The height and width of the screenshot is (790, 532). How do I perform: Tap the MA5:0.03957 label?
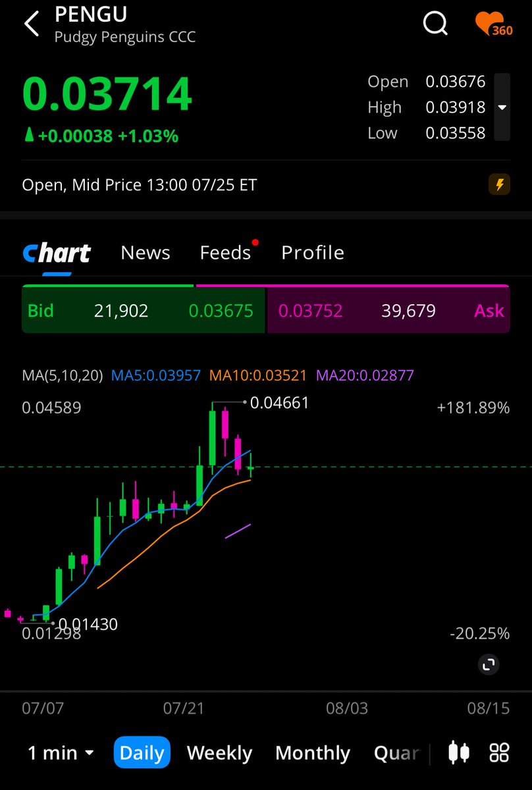[x=156, y=376]
